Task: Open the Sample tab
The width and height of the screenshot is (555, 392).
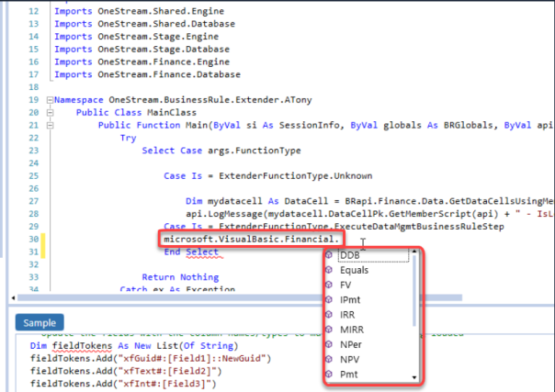Action: (39, 323)
